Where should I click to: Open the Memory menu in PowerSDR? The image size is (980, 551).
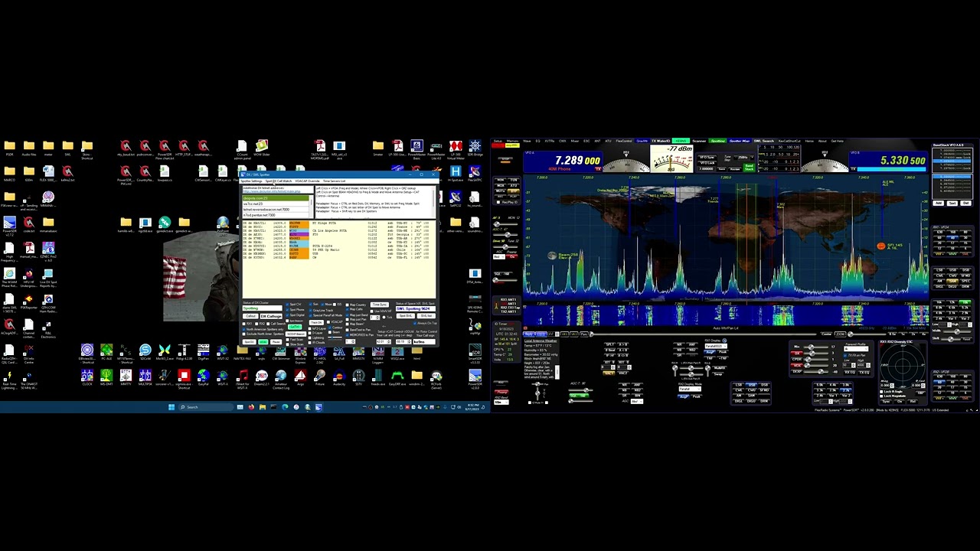(512, 141)
